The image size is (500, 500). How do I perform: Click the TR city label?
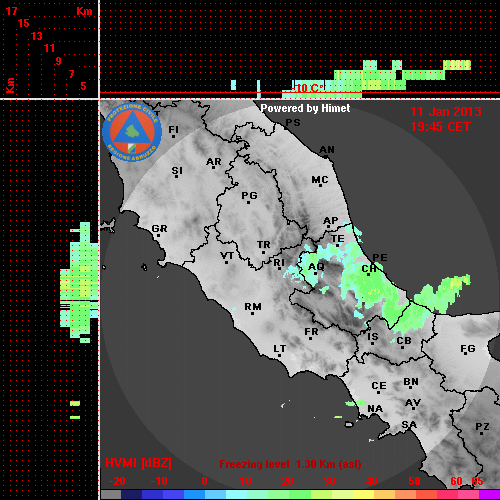[263, 245]
